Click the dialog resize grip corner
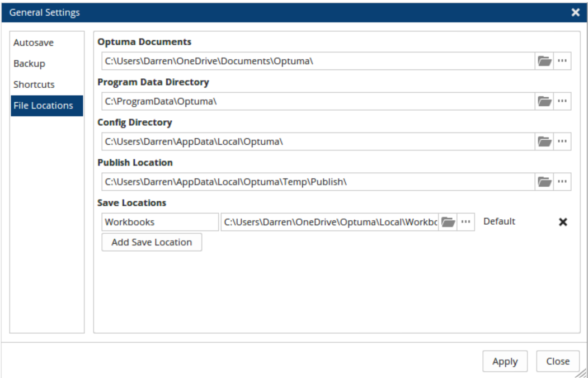The height and width of the screenshot is (378, 588). tap(581, 372)
